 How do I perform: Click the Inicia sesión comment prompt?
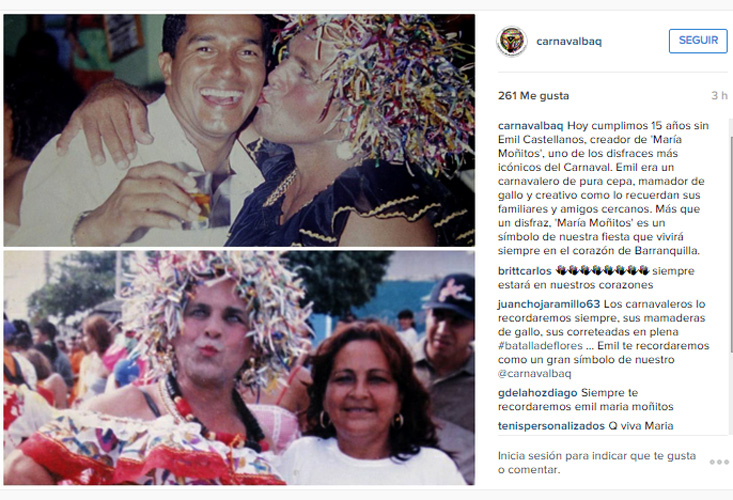click(x=597, y=463)
